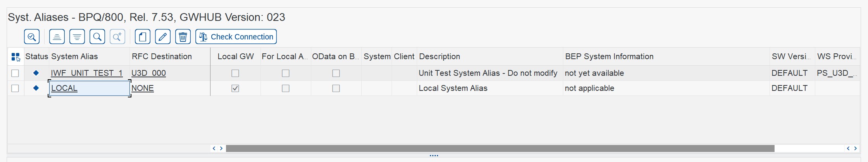Select the LOCAL row checkbox
This screenshot has width=868, height=162.
[x=15, y=88]
